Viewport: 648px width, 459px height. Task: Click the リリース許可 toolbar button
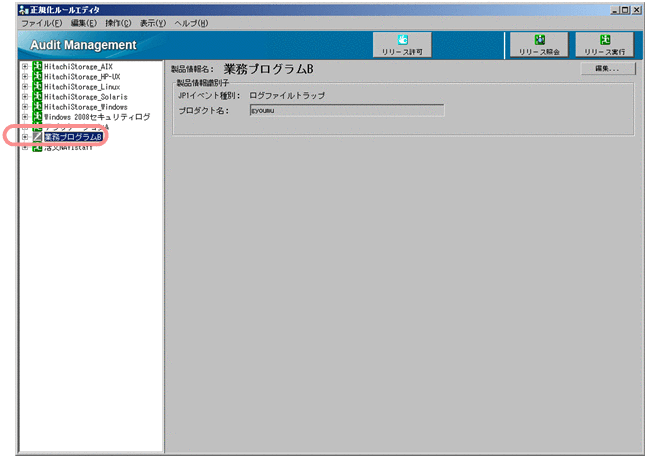(x=402, y=45)
